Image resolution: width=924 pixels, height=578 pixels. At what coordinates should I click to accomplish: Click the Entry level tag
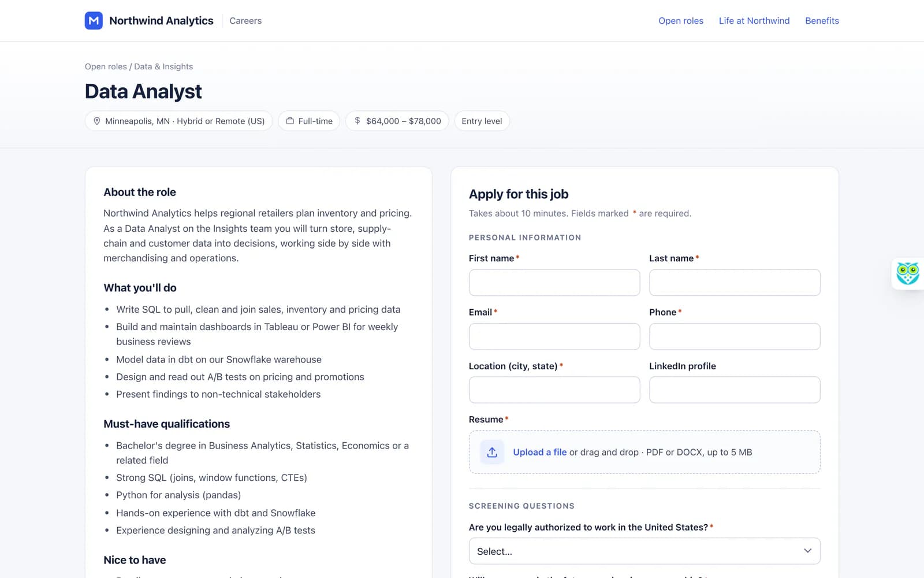click(482, 121)
